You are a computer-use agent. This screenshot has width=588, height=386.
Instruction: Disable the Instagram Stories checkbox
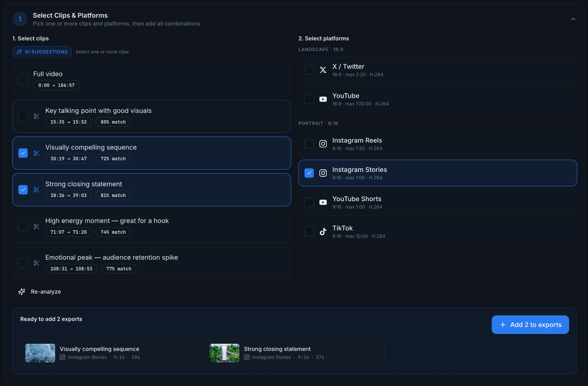click(x=309, y=173)
